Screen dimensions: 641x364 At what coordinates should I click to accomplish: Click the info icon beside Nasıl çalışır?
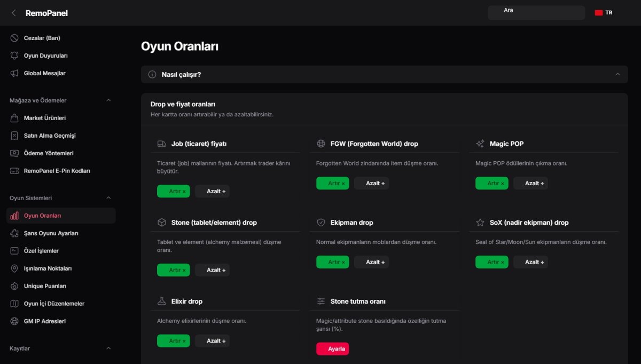tap(152, 75)
